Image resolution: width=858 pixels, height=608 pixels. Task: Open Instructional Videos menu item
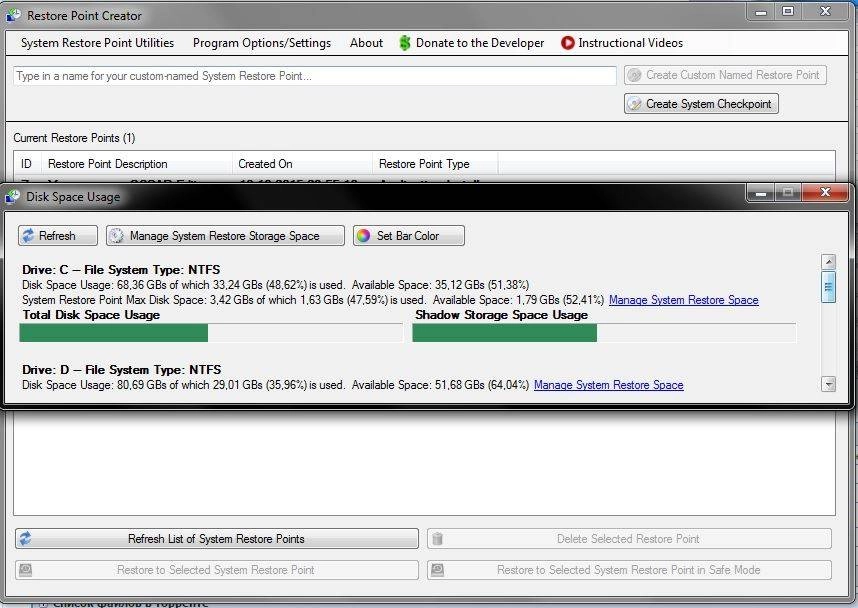[622, 43]
